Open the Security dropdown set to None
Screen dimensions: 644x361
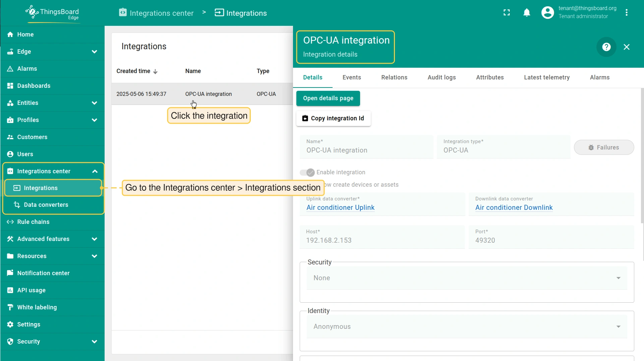pos(466,278)
